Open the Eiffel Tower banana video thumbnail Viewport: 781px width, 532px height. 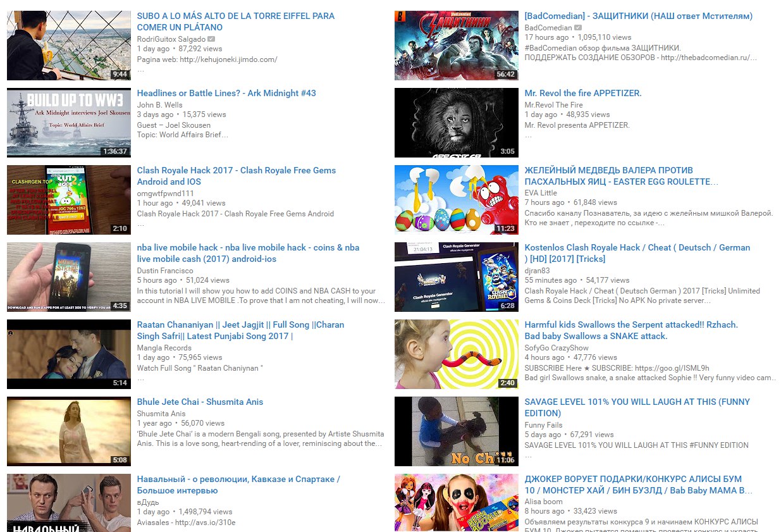coord(69,46)
